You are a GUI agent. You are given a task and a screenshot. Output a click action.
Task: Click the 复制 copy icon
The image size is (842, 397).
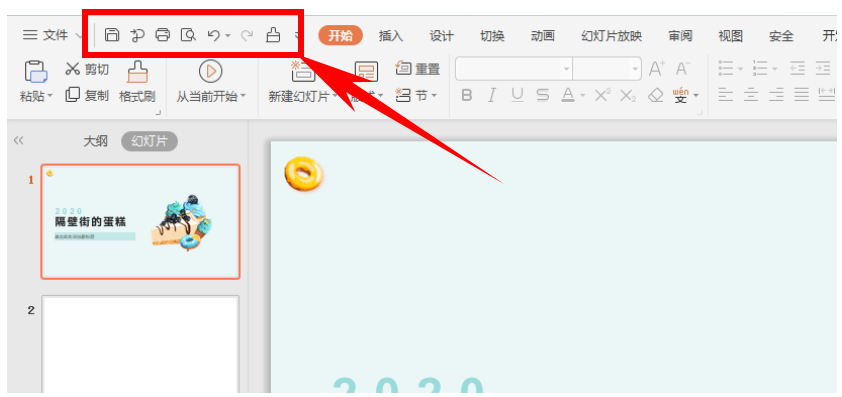coord(72,95)
